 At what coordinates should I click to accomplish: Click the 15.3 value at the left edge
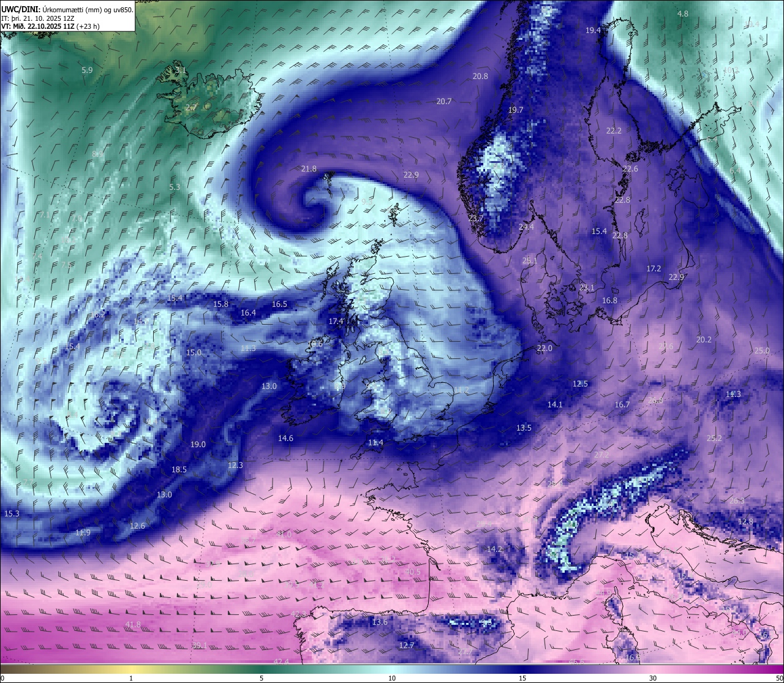(11, 513)
